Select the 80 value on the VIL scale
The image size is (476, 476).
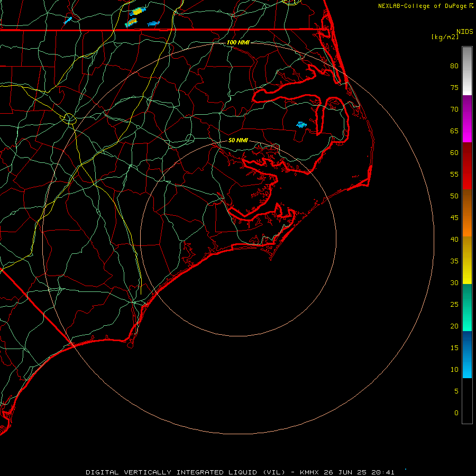click(454, 66)
